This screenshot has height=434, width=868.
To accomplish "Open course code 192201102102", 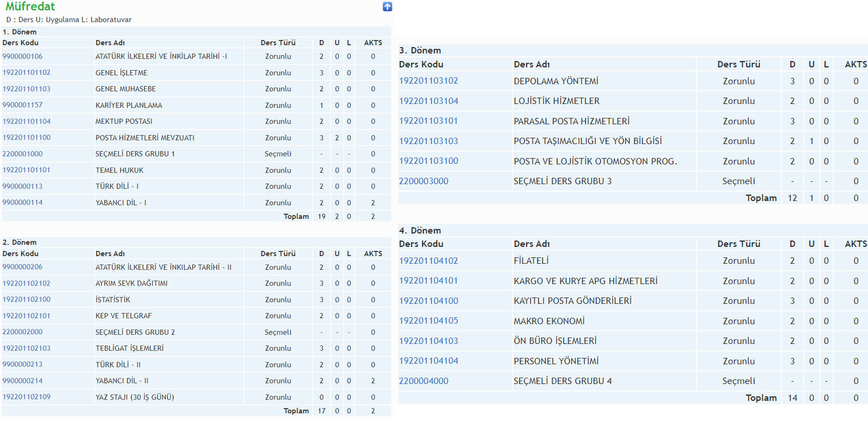I will coord(27,284).
